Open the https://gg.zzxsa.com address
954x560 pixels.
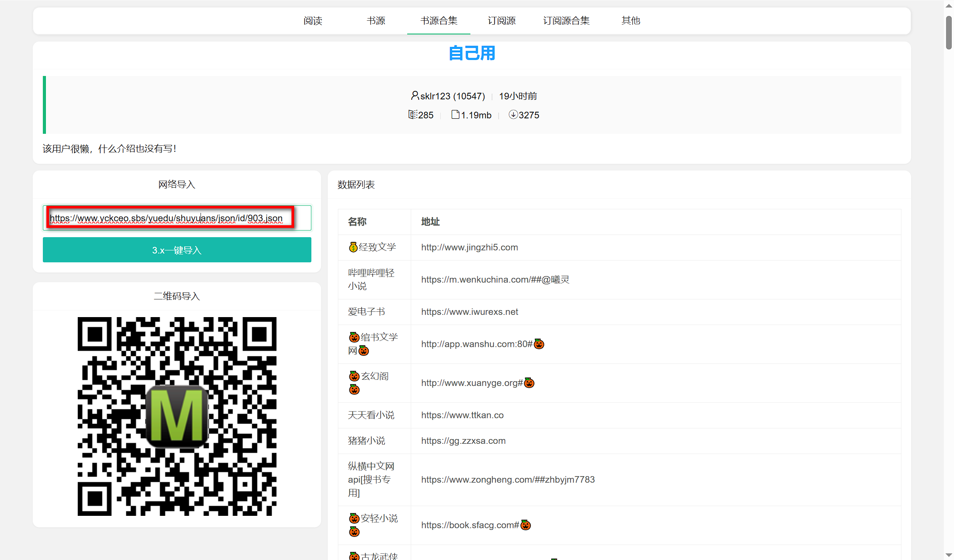pos(463,441)
